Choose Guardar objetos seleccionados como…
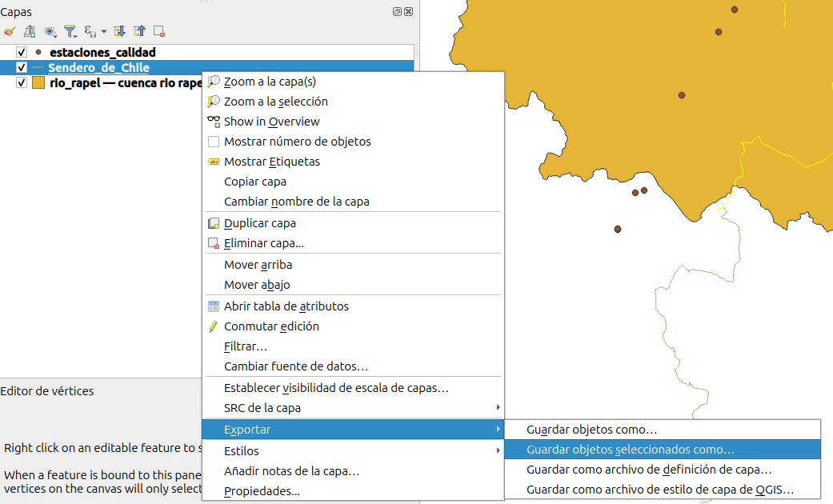The width and height of the screenshot is (833, 504). [x=630, y=450]
